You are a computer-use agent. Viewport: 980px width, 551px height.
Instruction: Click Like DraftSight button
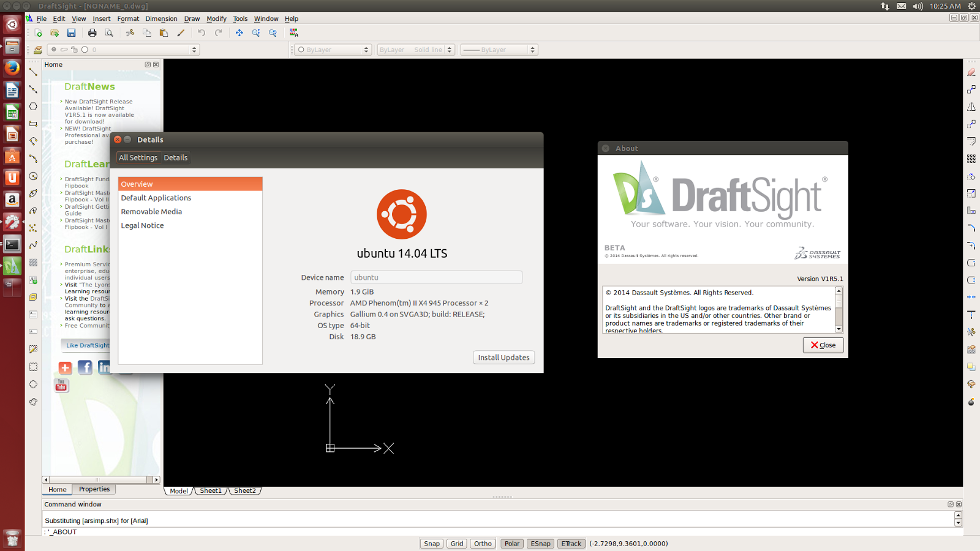(x=87, y=345)
